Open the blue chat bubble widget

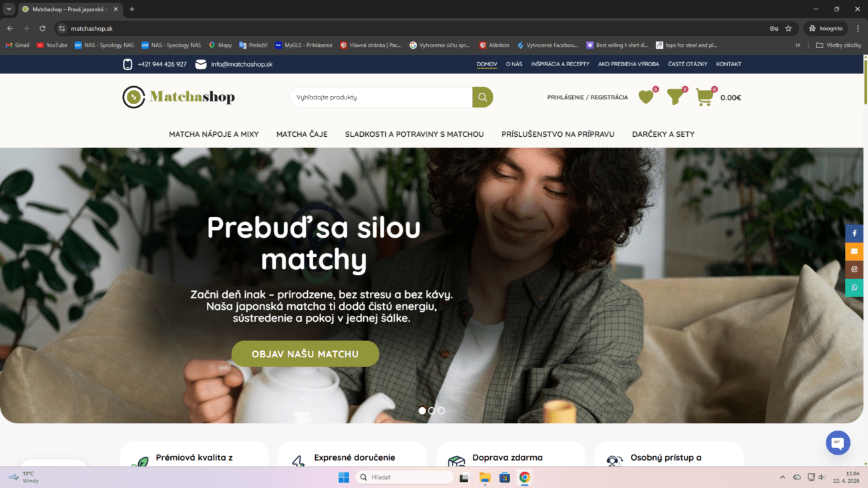pyautogui.click(x=837, y=443)
